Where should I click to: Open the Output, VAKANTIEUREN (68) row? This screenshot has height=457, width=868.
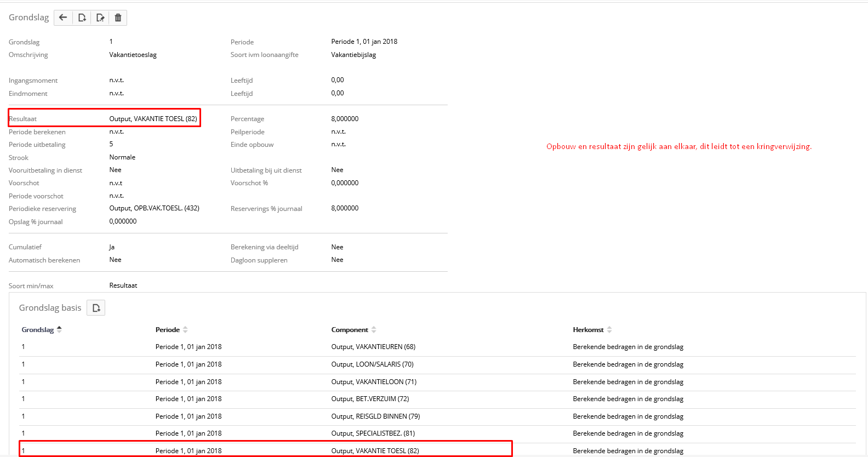click(x=373, y=347)
